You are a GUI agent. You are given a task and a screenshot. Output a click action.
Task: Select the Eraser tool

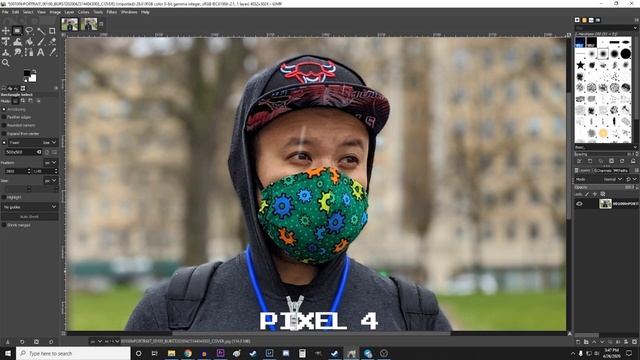pos(52,42)
